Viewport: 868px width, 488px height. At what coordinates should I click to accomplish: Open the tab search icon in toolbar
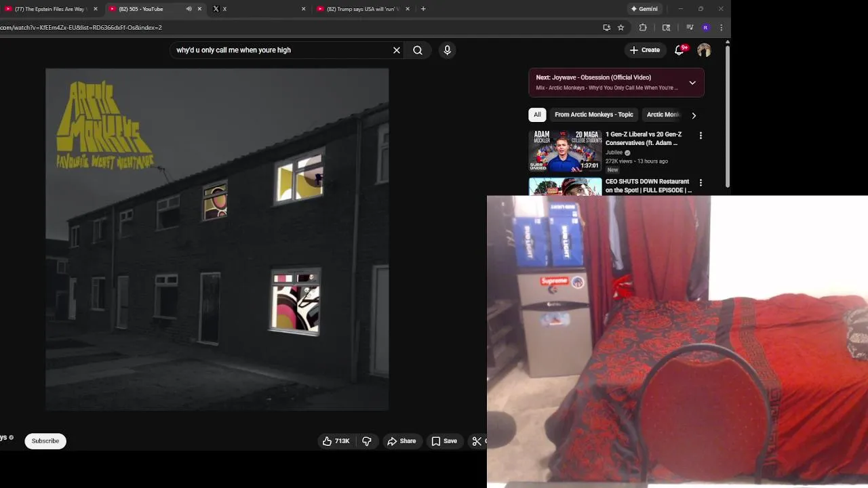pos(666,28)
